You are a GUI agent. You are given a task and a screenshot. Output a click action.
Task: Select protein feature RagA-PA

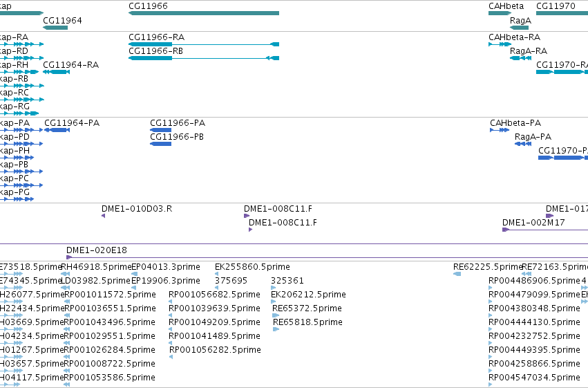click(523, 144)
